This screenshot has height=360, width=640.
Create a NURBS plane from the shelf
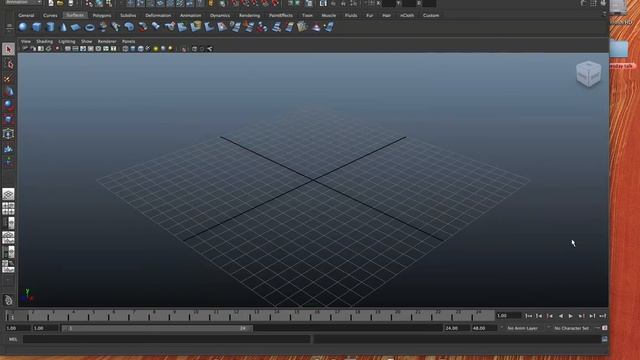pyautogui.click(x=76, y=27)
